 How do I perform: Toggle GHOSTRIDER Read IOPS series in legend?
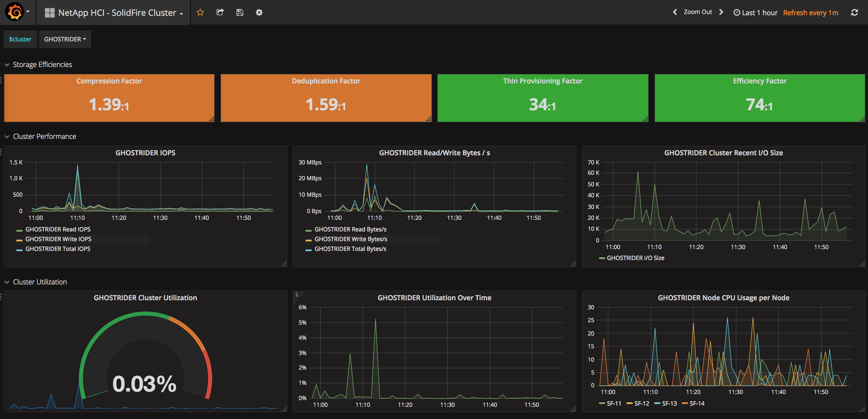pyautogui.click(x=58, y=229)
